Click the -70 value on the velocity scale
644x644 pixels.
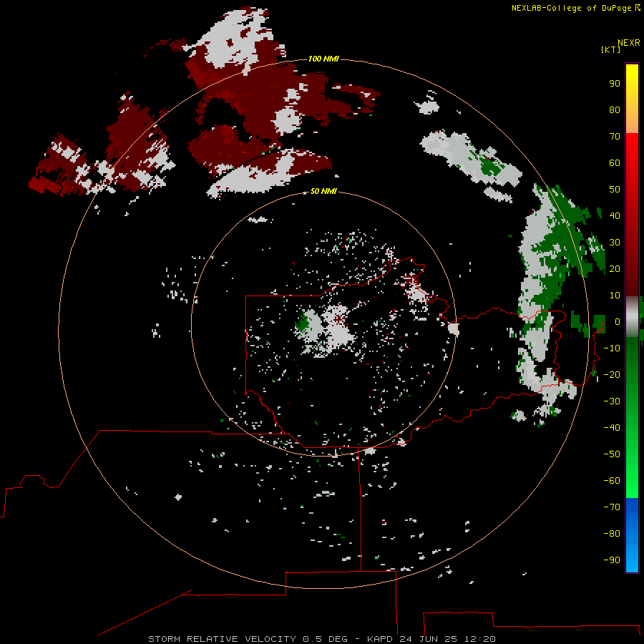coord(612,507)
